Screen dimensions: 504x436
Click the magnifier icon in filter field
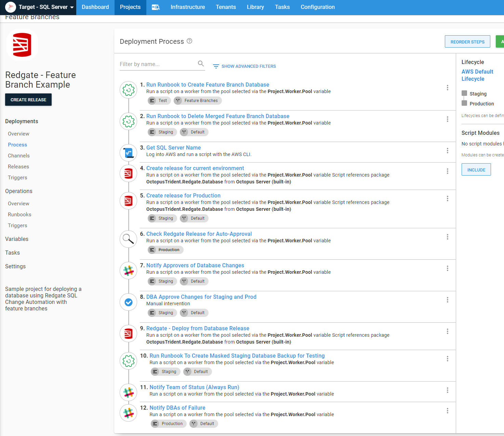pos(201,64)
